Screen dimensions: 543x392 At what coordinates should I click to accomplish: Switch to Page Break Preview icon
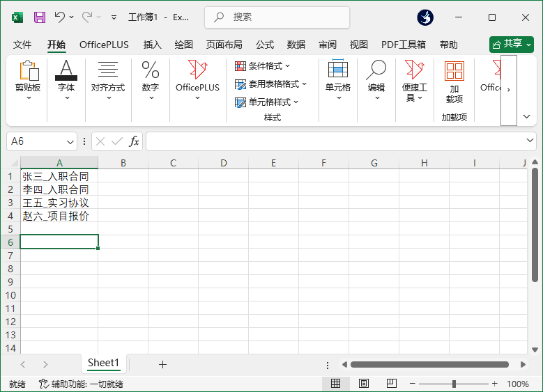click(391, 384)
